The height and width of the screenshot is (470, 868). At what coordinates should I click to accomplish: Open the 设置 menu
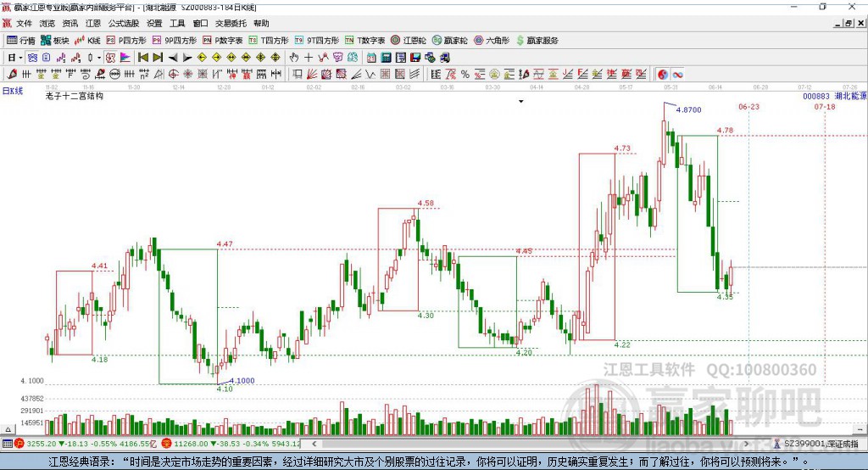pyautogui.click(x=154, y=23)
